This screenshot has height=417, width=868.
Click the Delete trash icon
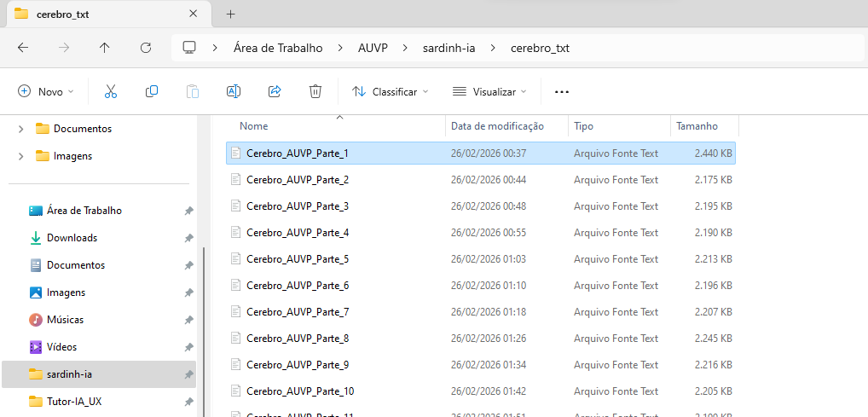(315, 91)
